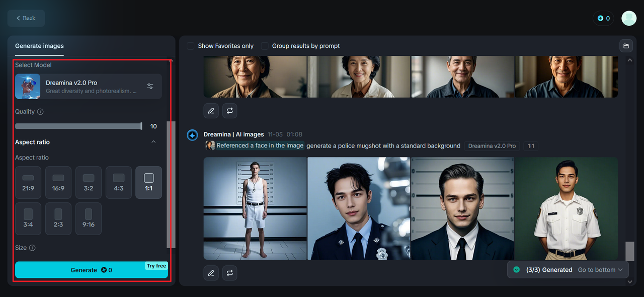Image resolution: width=644 pixels, height=297 pixels.
Task: Enable Show Favorites only checkbox
Action: [191, 46]
